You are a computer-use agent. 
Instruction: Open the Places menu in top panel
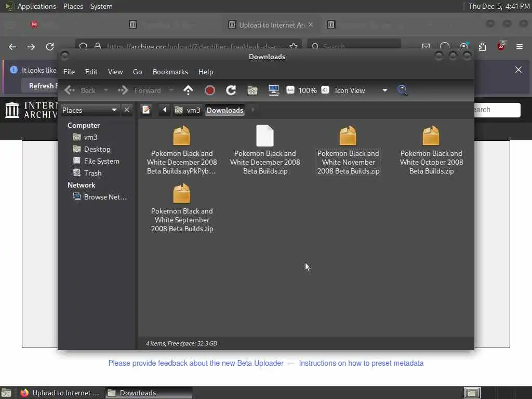(73, 6)
